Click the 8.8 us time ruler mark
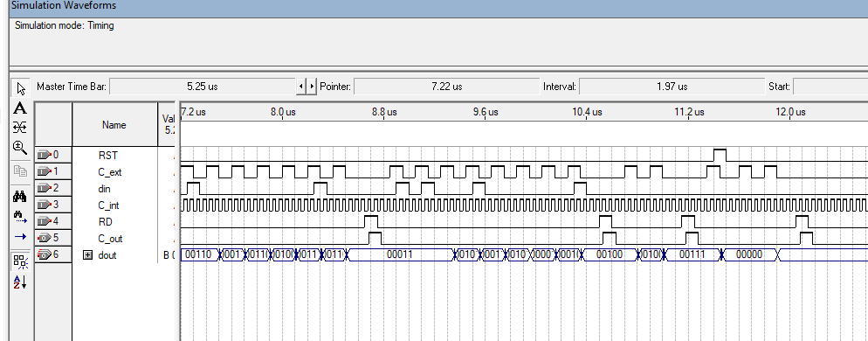Viewport: 868px width, 341px height. [384, 112]
